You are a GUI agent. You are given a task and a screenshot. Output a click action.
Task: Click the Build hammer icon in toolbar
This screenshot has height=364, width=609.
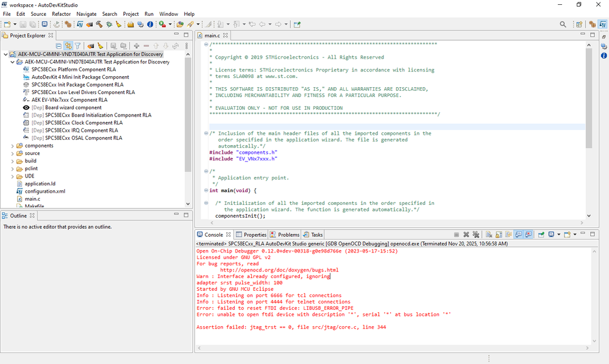point(99,24)
